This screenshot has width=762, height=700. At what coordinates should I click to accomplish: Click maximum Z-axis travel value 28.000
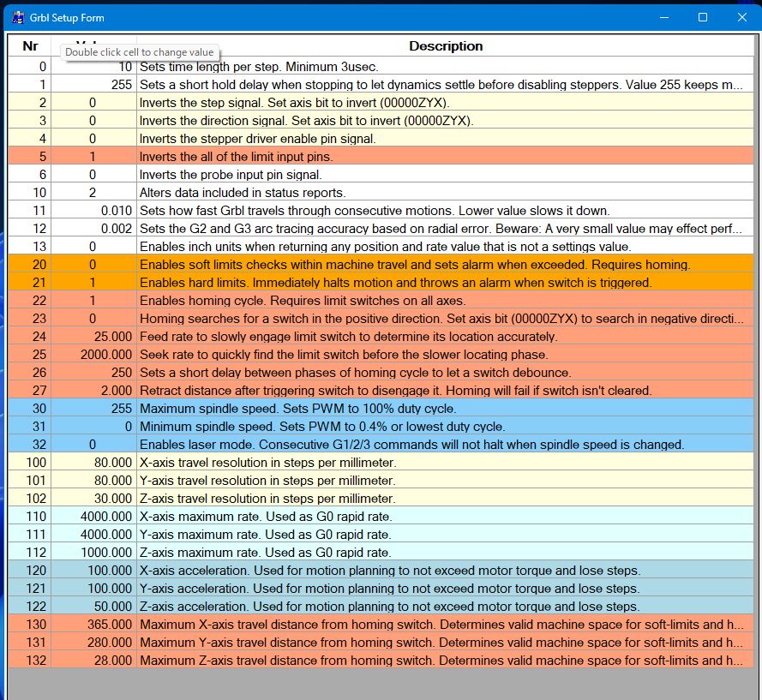point(93,660)
